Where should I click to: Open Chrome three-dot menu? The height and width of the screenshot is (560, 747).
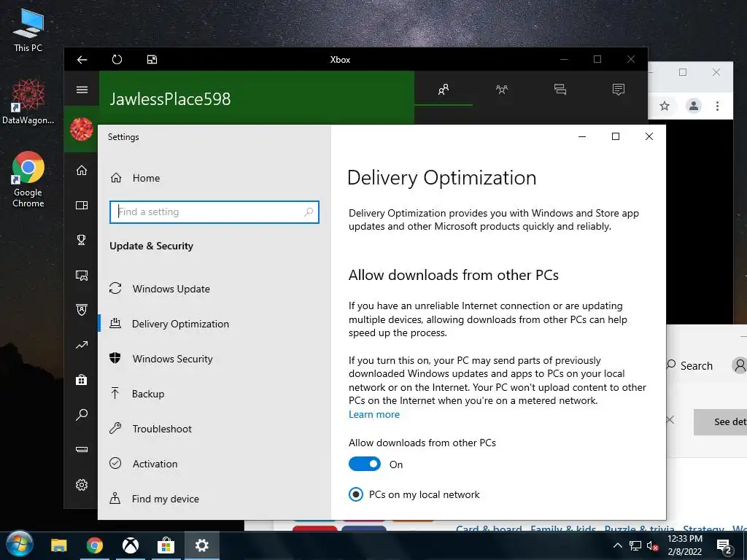tap(718, 106)
